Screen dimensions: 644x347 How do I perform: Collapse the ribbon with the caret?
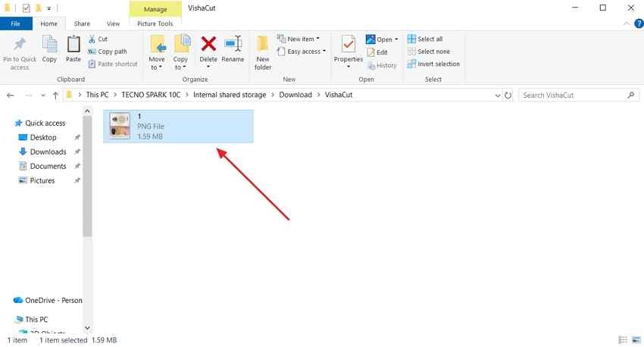[x=627, y=23]
